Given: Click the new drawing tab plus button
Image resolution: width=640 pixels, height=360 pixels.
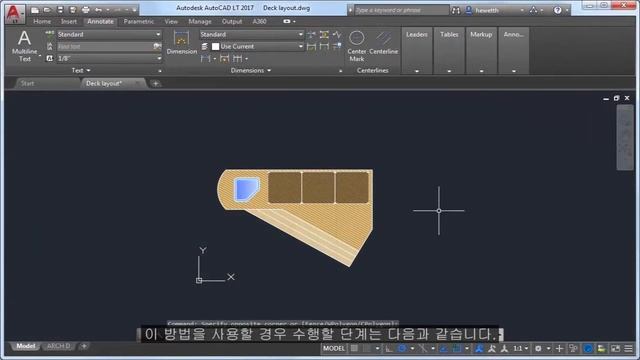Looking at the screenshot, I should [155, 83].
